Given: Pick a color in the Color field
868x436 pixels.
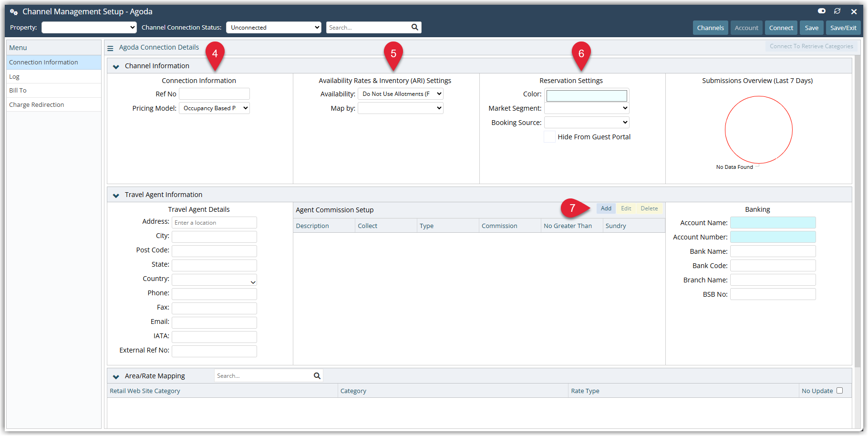Looking at the screenshot, I should 587,96.
